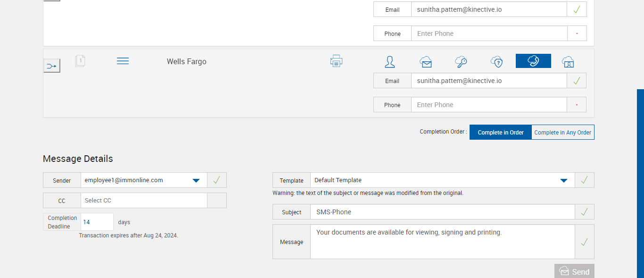Viewport: 644px width, 278px height.
Task: Enable Complete in Order option
Action: [501, 133]
